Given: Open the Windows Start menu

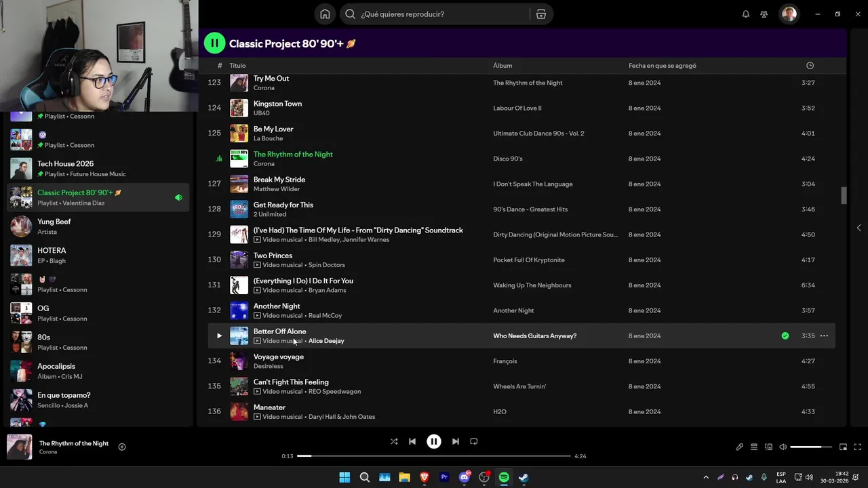Looking at the screenshot, I should coord(344,477).
